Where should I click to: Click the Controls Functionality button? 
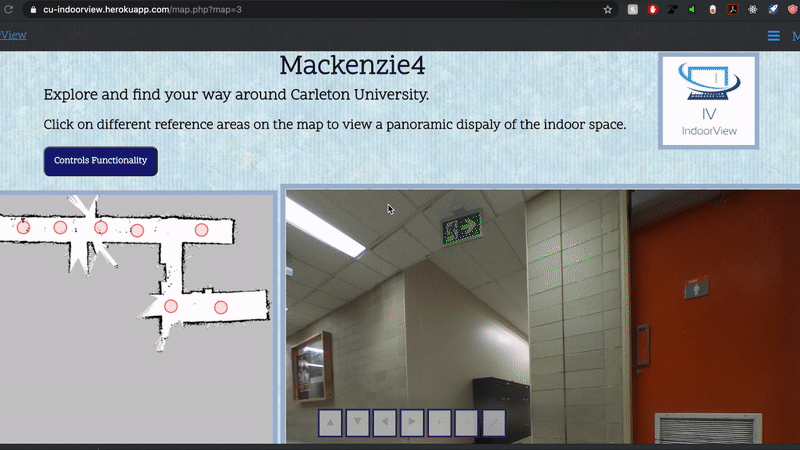[100, 161]
